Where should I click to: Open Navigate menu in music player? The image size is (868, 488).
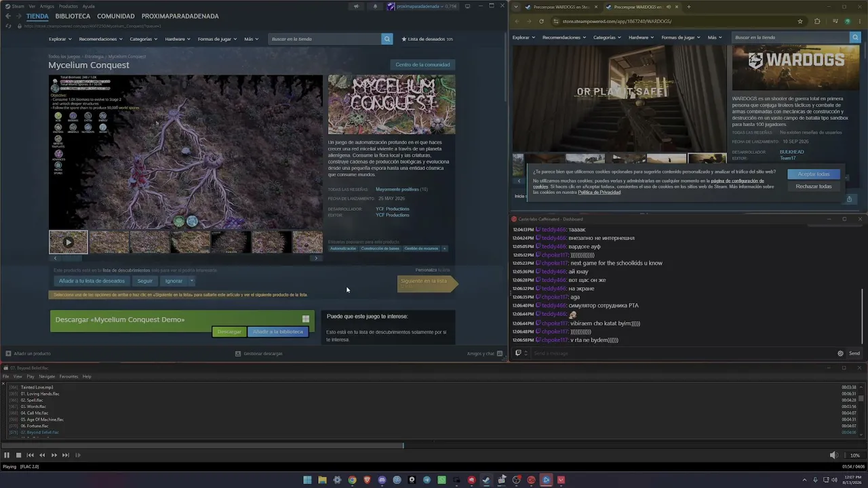(47, 377)
